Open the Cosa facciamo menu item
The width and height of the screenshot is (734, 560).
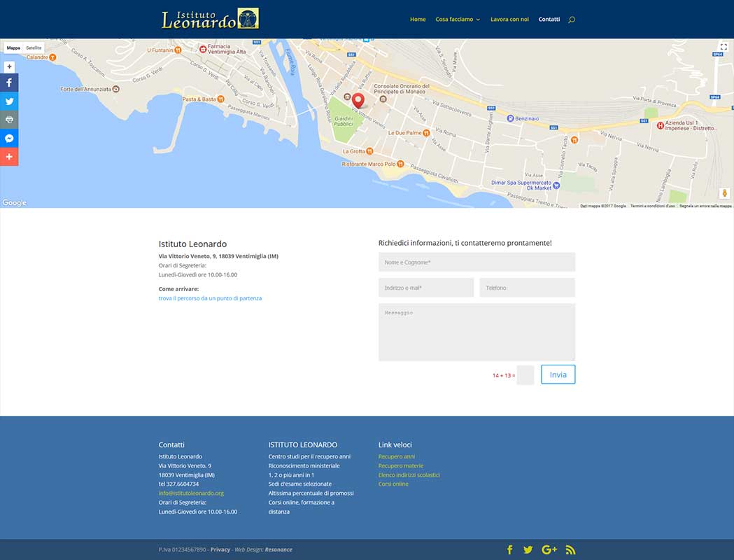[x=454, y=19]
